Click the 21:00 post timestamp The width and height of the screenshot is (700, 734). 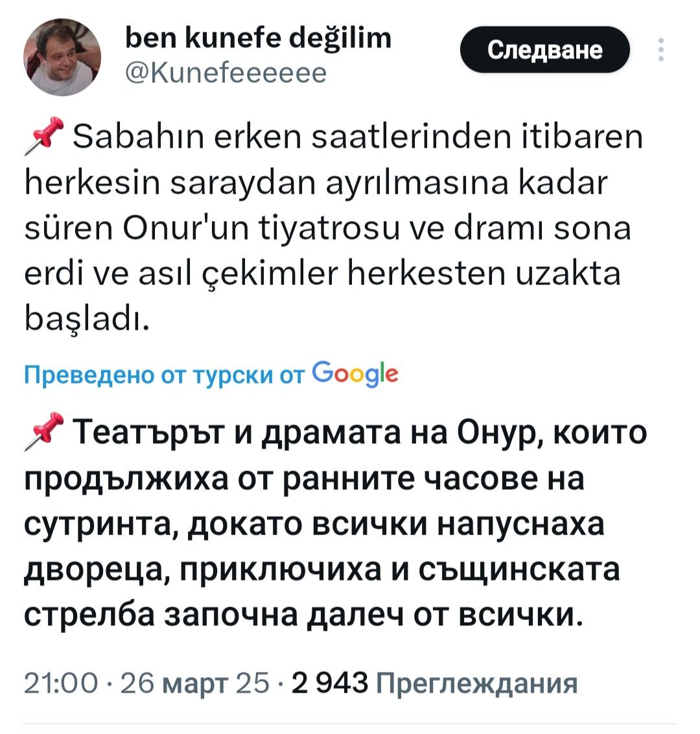pyautogui.click(x=60, y=682)
